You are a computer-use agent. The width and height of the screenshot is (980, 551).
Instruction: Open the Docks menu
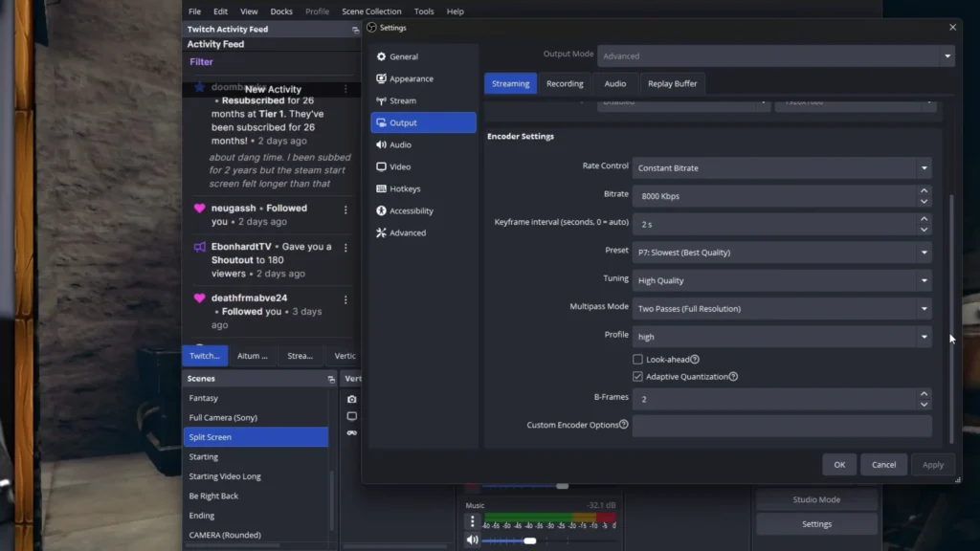point(281,11)
